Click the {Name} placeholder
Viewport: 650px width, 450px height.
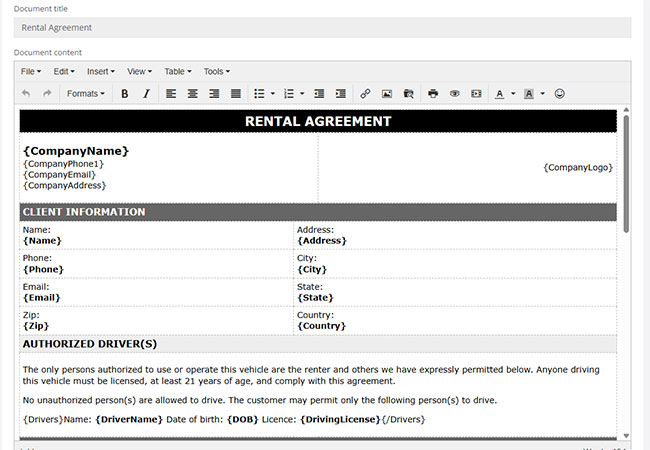(42, 241)
